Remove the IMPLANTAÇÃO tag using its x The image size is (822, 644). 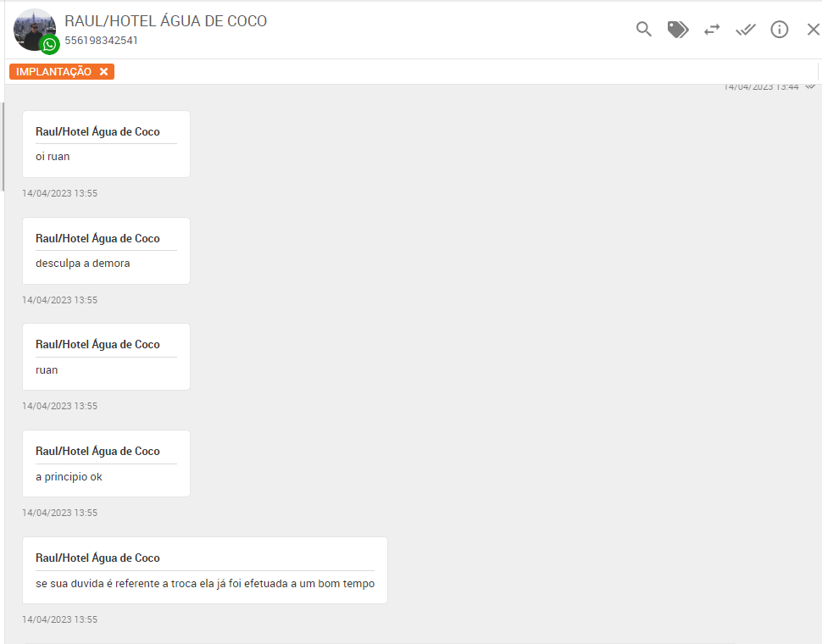pyautogui.click(x=103, y=72)
